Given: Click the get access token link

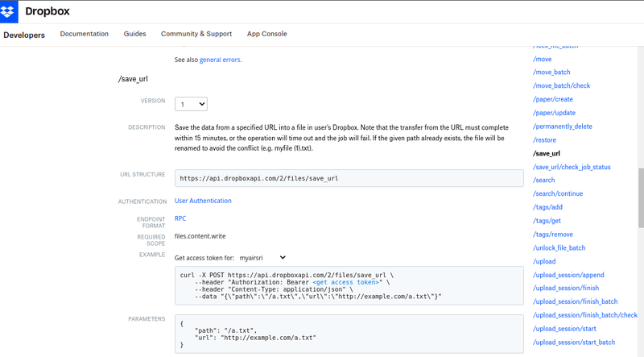Looking at the screenshot, I should [x=346, y=282].
